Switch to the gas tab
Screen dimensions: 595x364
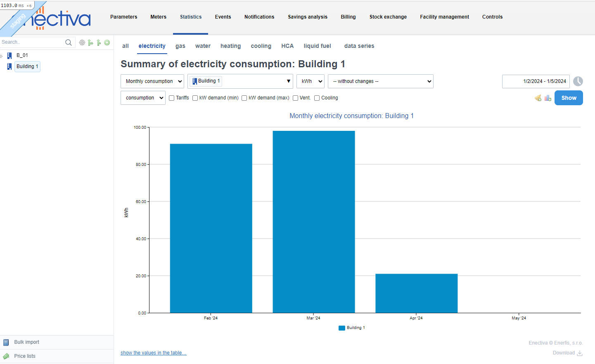tap(180, 46)
